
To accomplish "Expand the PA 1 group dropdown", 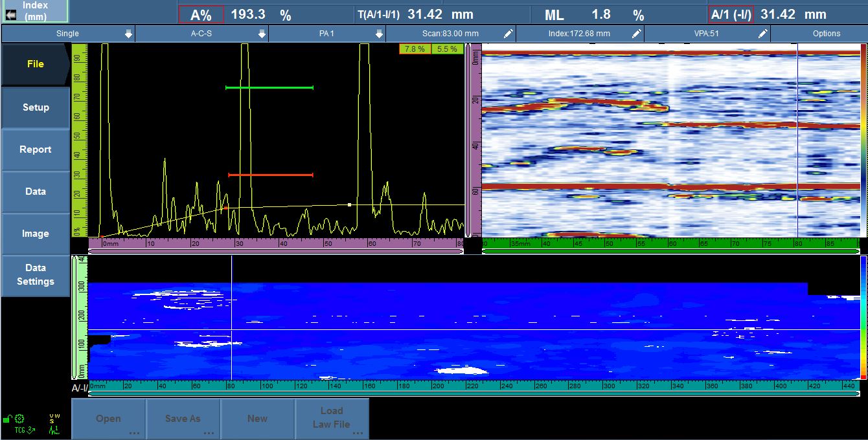I will 379,34.
